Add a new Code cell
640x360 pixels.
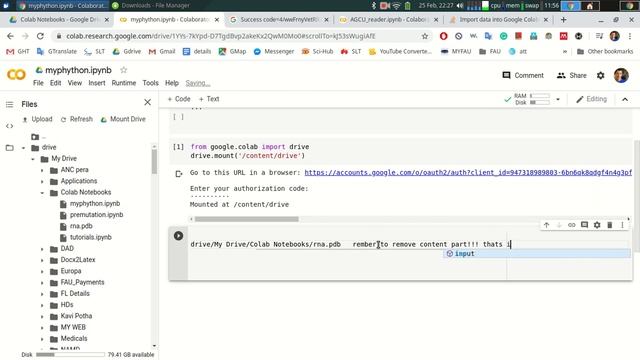(179, 99)
